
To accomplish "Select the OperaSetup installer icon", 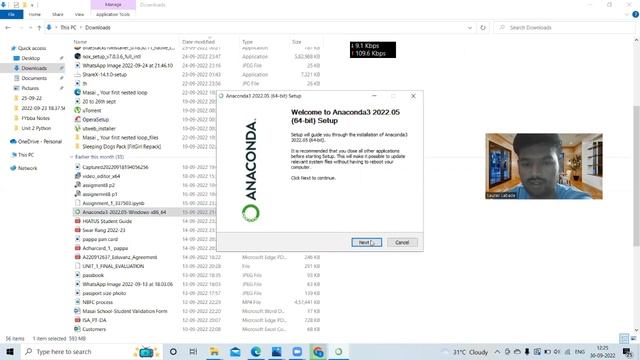I will pyautogui.click(x=78, y=119).
